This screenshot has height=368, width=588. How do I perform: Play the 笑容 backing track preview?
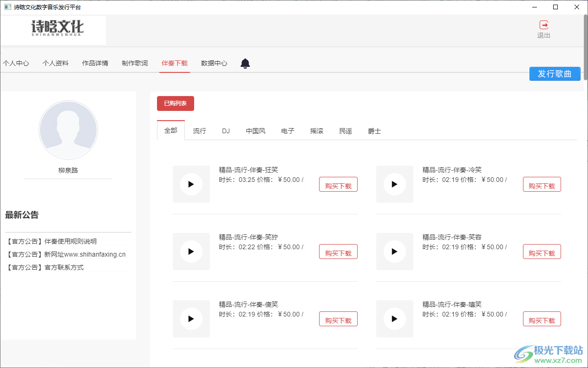tap(394, 252)
